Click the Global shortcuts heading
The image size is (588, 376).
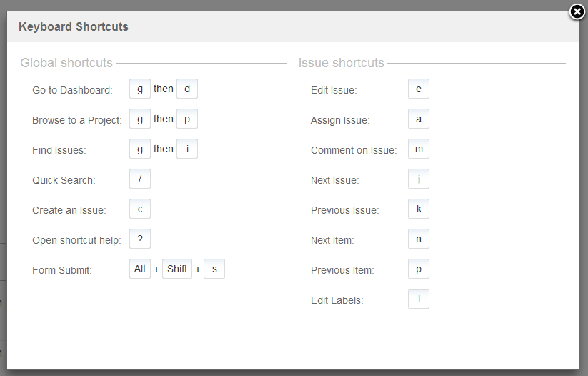pyautogui.click(x=66, y=63)
